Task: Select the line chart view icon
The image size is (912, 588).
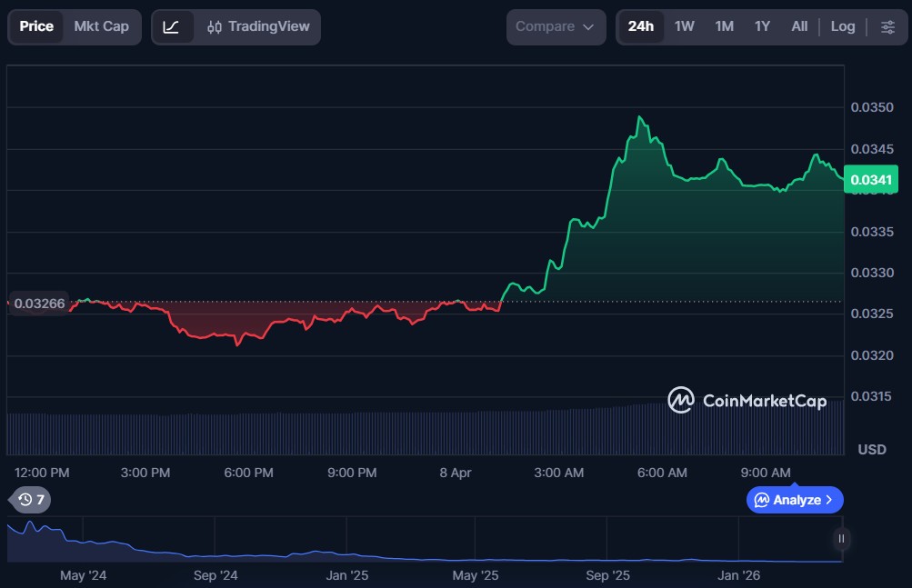Action: (171, 26)
